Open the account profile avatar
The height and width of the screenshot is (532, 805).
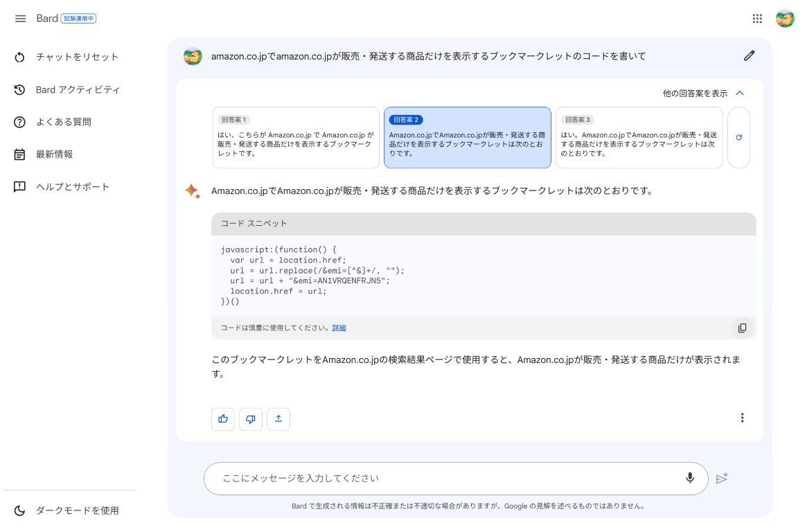785,19
